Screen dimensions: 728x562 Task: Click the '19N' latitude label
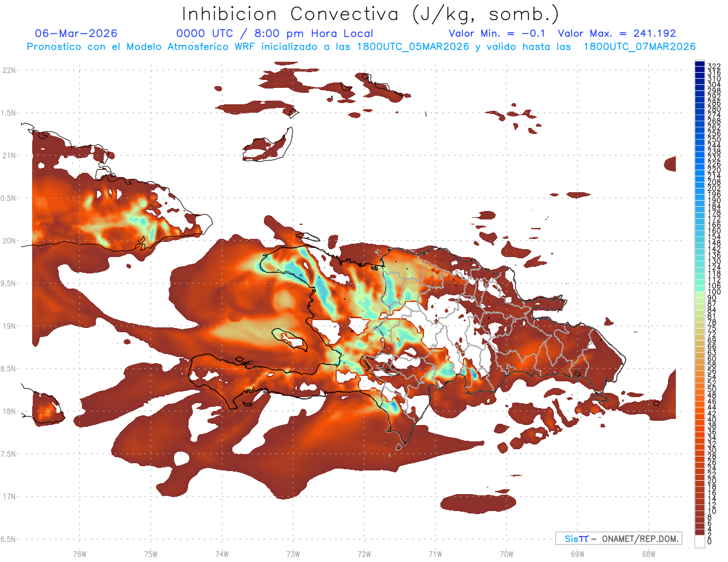tap(8, 326)
